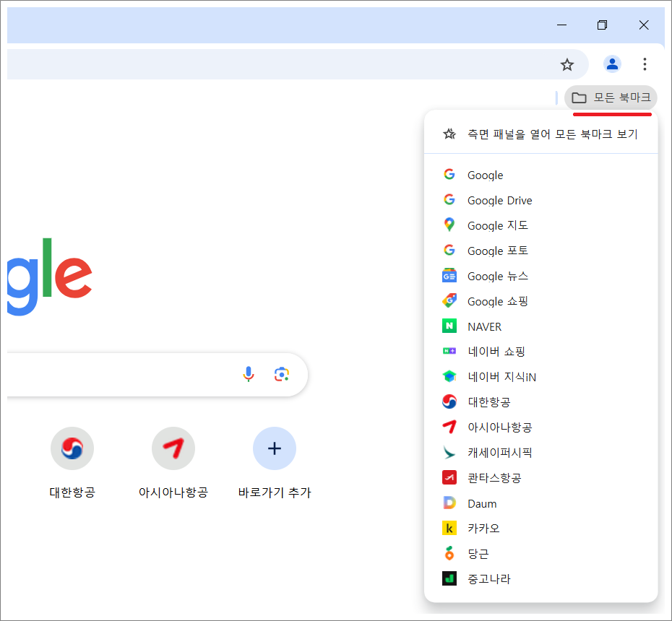Restore down the Chrome window
The height and width of the screenshot is (621, 672).
(602, 25)
